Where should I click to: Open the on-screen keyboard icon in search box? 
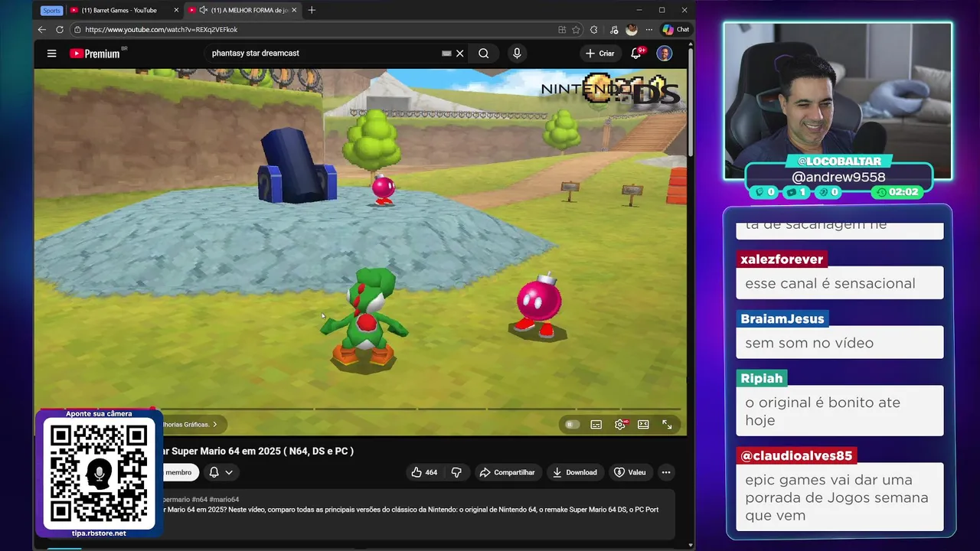446,54
